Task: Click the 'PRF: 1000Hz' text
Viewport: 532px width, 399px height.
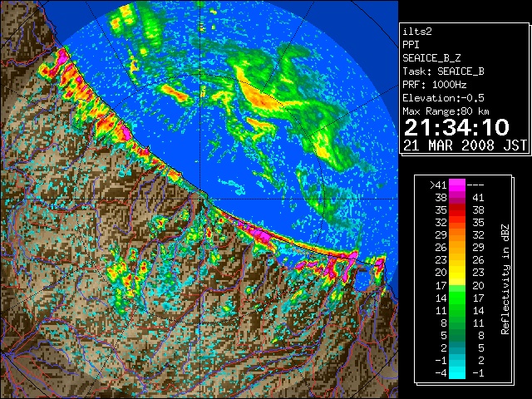Action: 434,85
